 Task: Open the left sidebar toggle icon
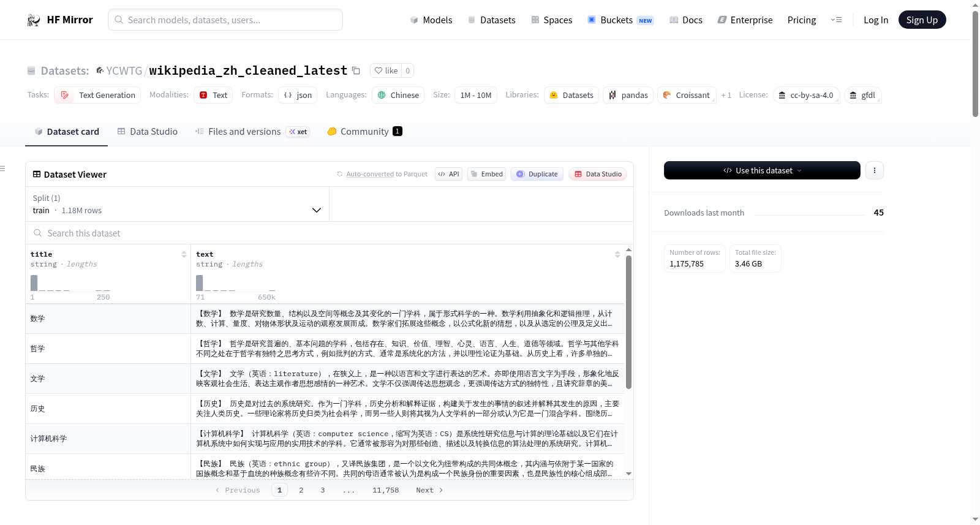[2, 168]
